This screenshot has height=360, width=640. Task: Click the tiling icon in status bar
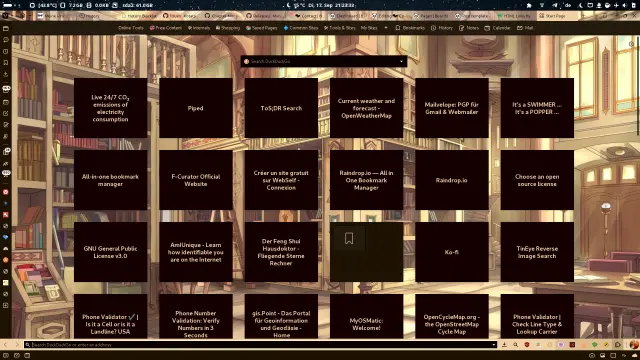click(x=613, y=356)
